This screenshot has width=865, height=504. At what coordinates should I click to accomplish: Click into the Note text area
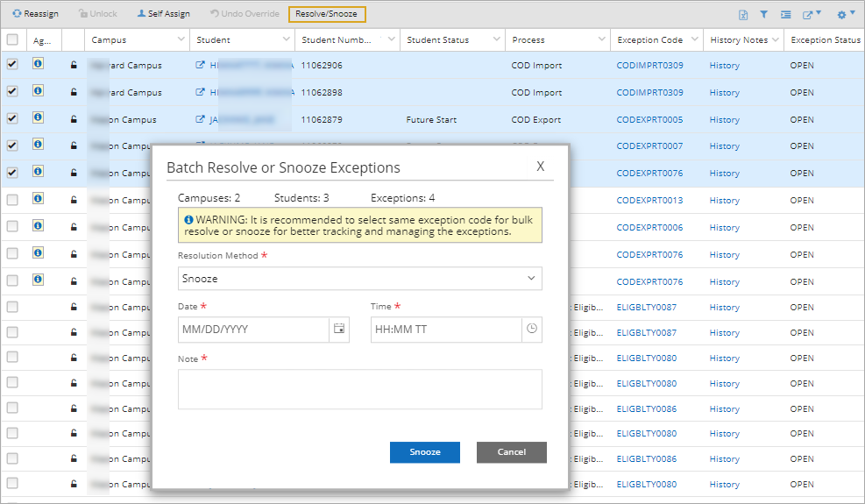click(359, 389)
